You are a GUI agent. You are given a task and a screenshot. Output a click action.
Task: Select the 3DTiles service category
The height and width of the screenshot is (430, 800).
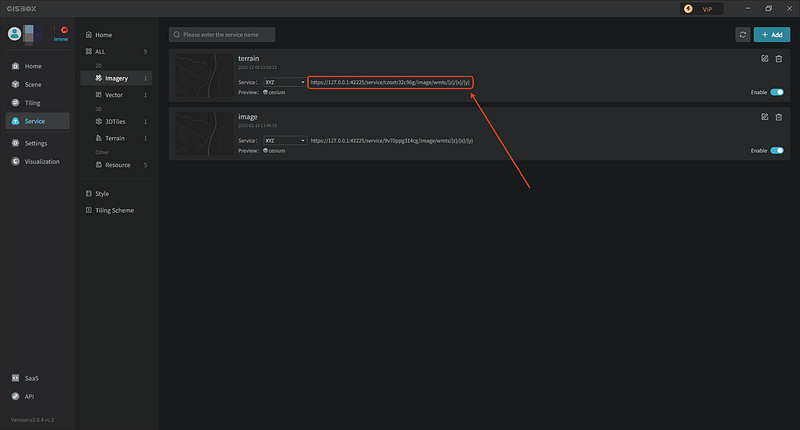coord(116,122)
